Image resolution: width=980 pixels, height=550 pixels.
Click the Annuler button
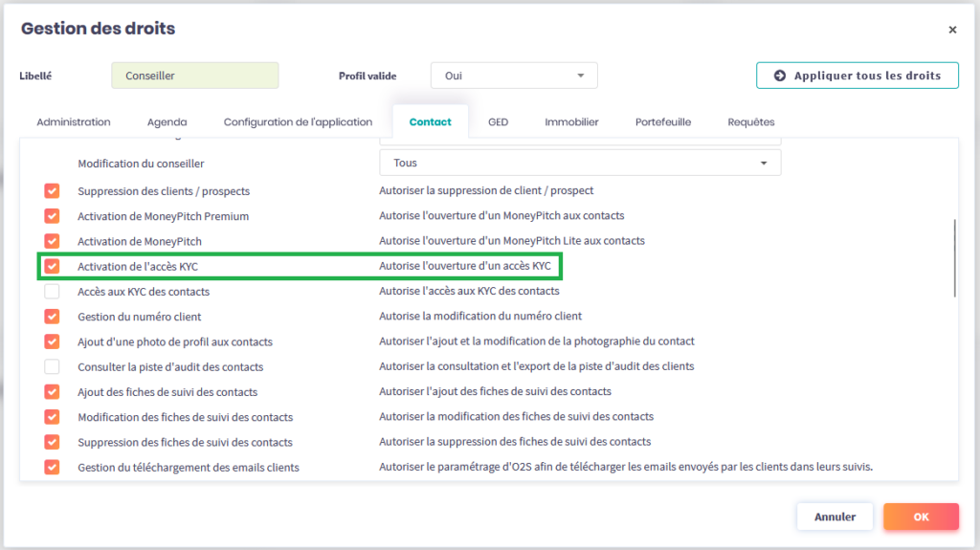pos(835,517)
